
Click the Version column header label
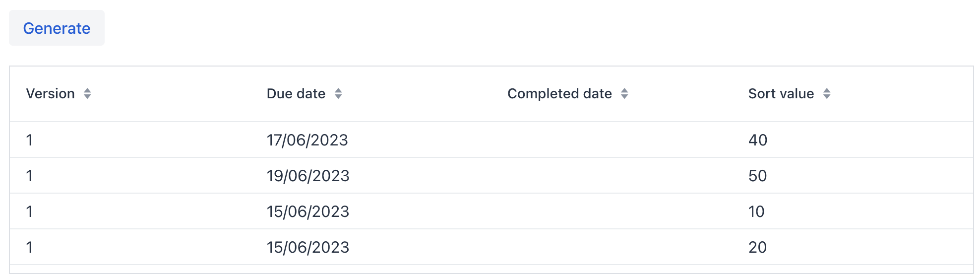coord(50,93)
